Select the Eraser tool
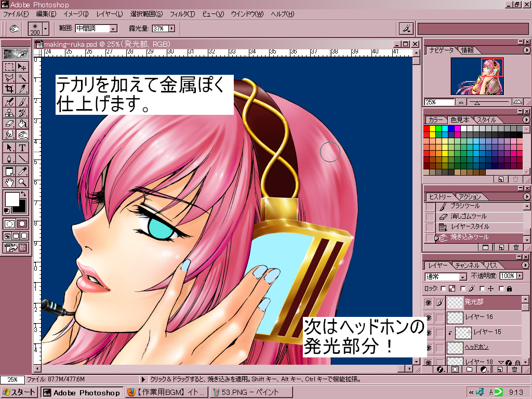Screen dimensions: 532x399 click(9, 124)
